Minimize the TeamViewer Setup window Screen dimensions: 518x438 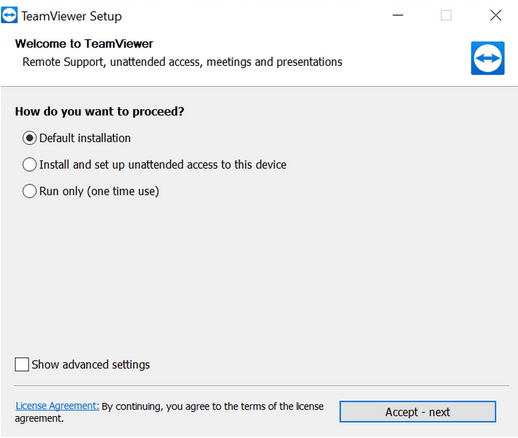tap(398, 15)
